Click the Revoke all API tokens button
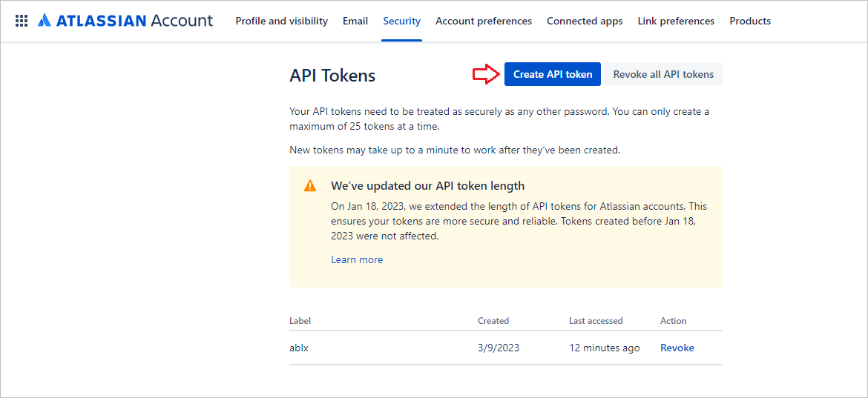 click(663, 74)
